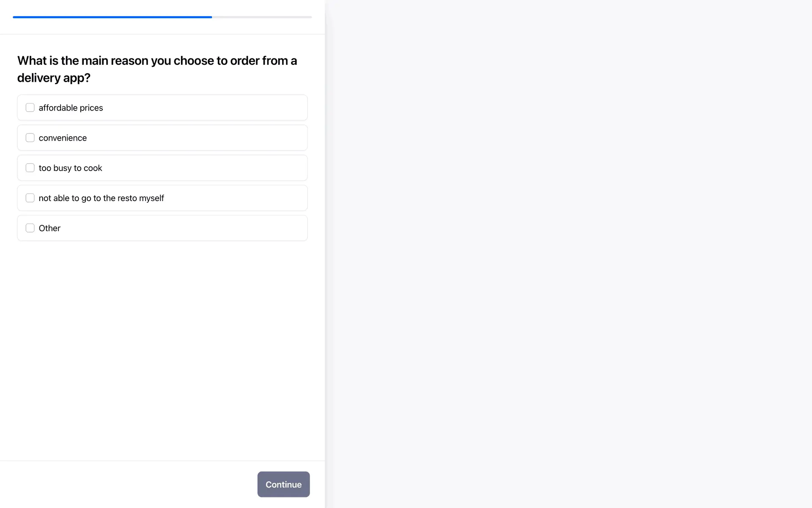This screenshot has height=508, width=812.
Task: Mark the not able to go checkbox
Action: [30, 198]
